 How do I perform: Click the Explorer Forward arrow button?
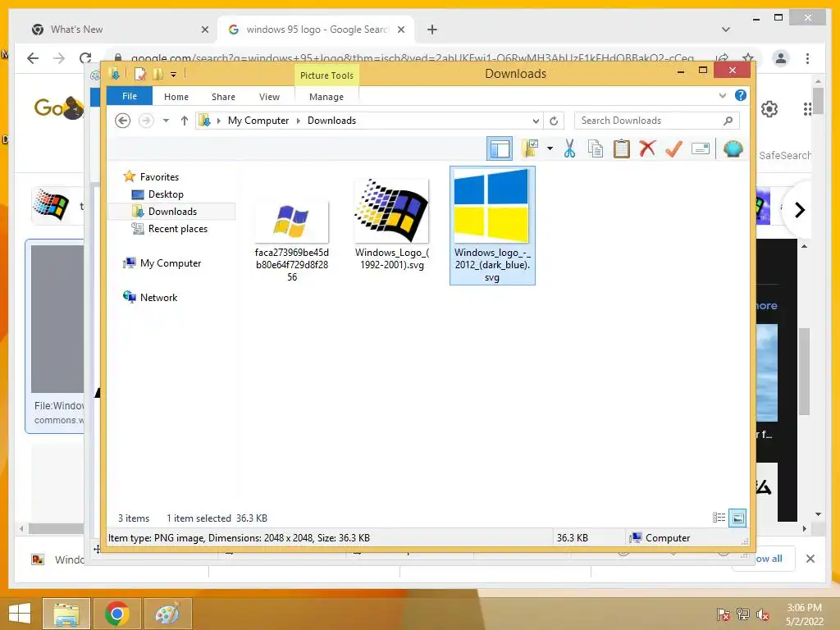pos(146,121)
